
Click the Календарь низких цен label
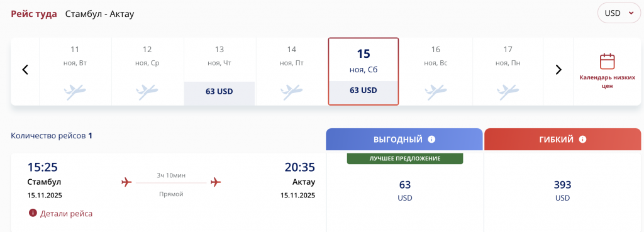pyautogui.click(x=607, y=82)
